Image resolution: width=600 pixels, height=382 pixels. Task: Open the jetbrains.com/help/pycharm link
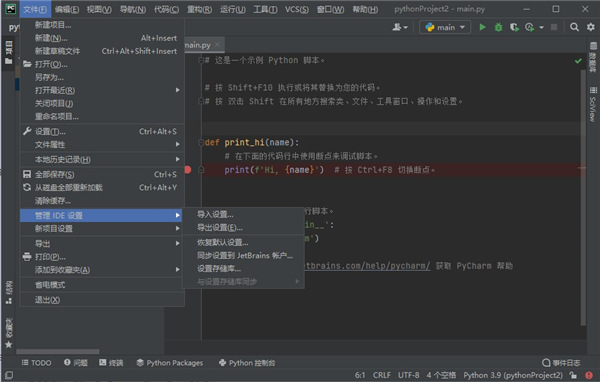click(x=367, y=266)
